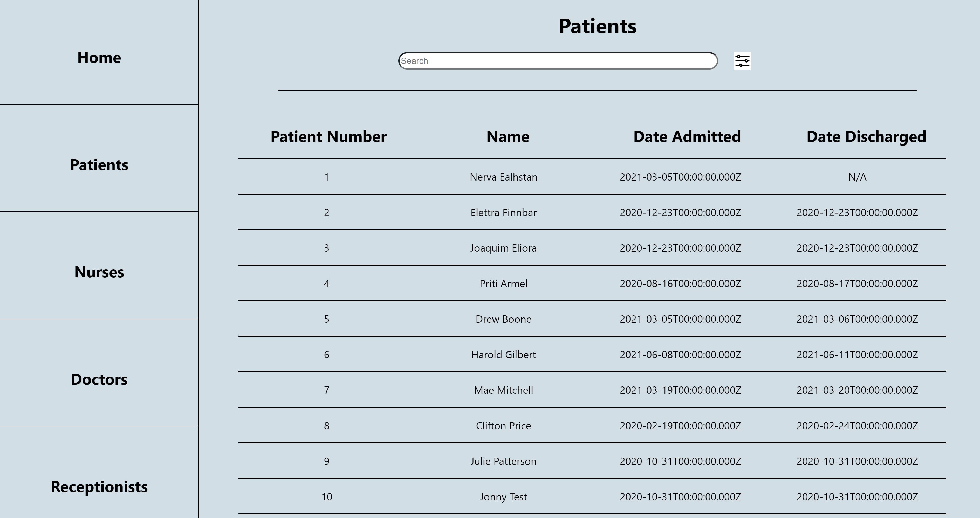The image size is (980, 518).
Task: Switch to the Receptionists section
Action: 99,487
